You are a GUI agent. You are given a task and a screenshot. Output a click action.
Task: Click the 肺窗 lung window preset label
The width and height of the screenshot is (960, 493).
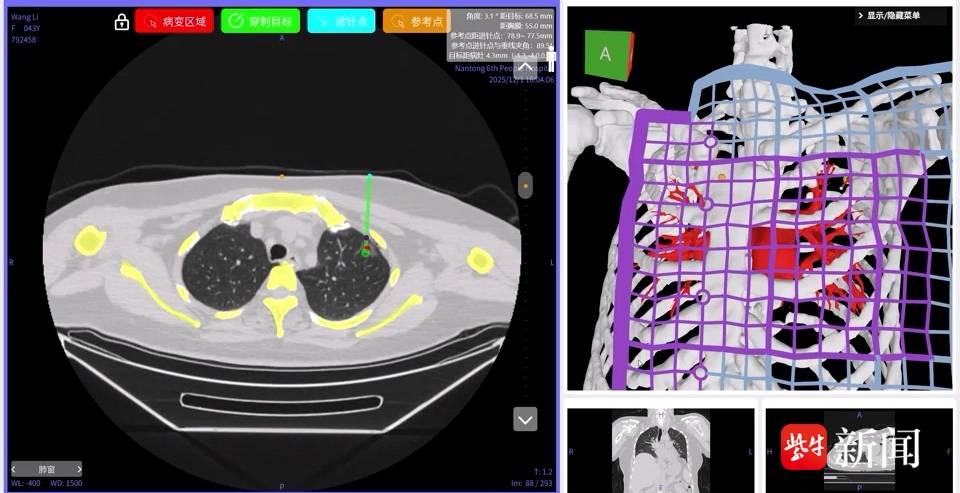click(46, 469)
